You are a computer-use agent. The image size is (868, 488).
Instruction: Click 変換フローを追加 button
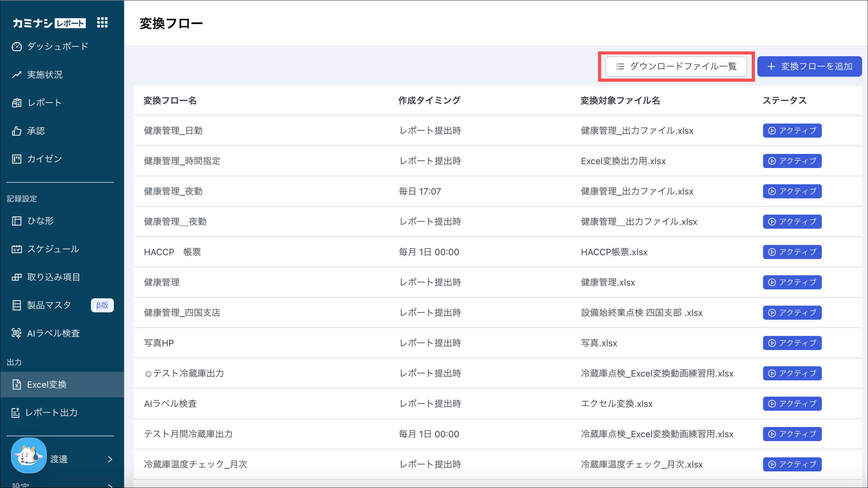[809, 66]
